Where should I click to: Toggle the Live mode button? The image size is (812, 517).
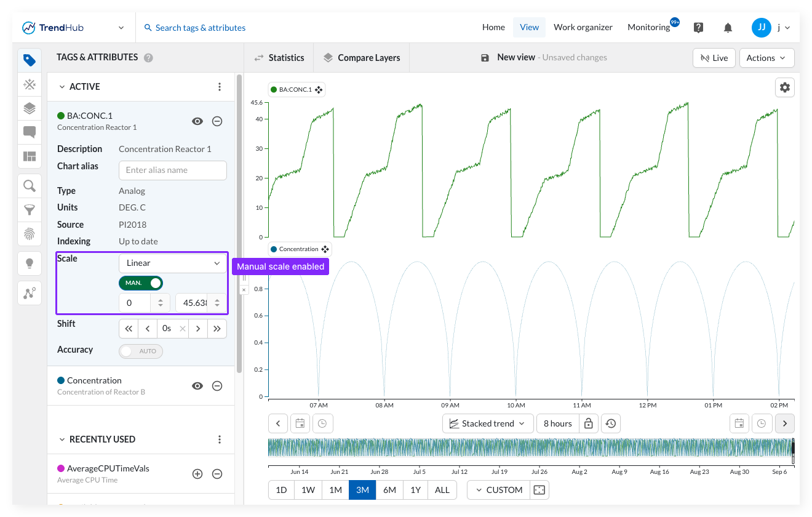click(714, 58)
